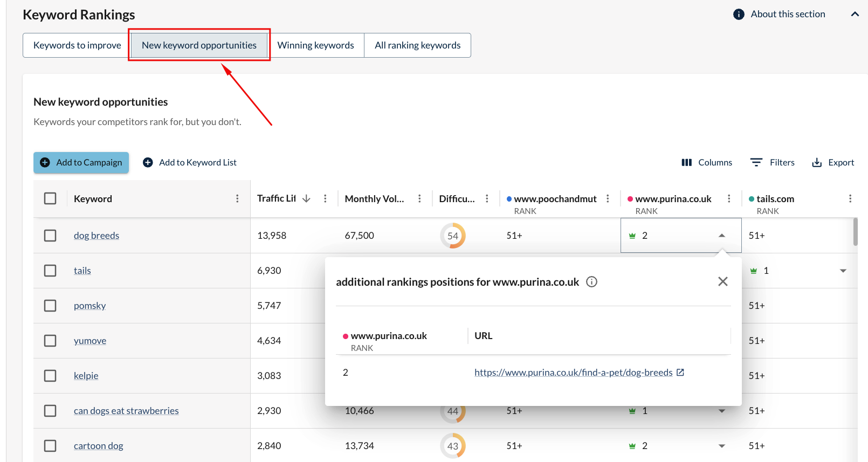This screenshot has width=868, height=462.
Task: Close the additional rankings popup
Action: [x=723, y=281]
